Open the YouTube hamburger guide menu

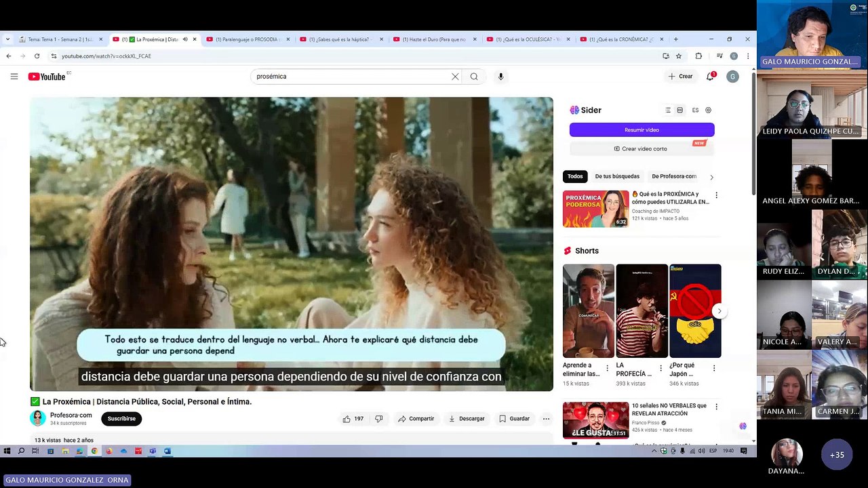point(14,77)
